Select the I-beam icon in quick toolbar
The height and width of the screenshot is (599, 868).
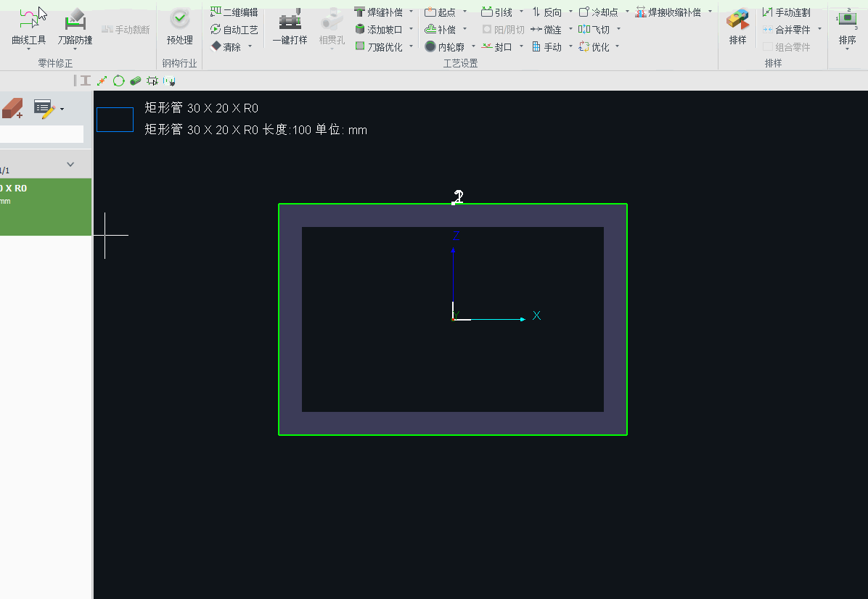86,80
